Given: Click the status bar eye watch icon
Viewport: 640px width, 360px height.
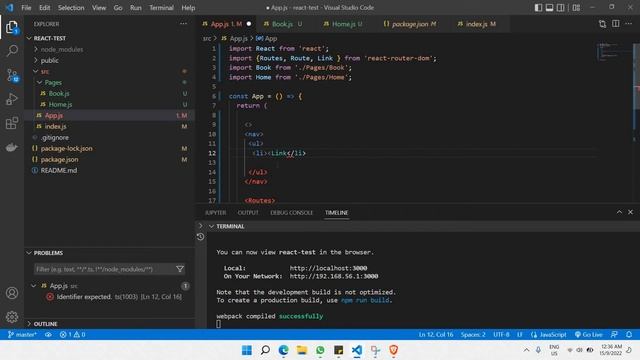Looking at the screenshot, I should [x=48, y=334].
